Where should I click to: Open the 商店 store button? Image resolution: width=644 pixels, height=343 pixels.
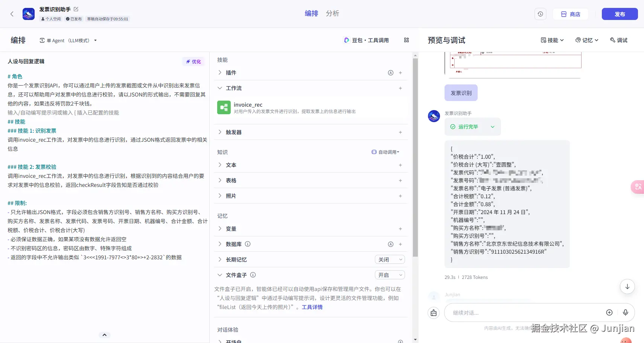571,14
